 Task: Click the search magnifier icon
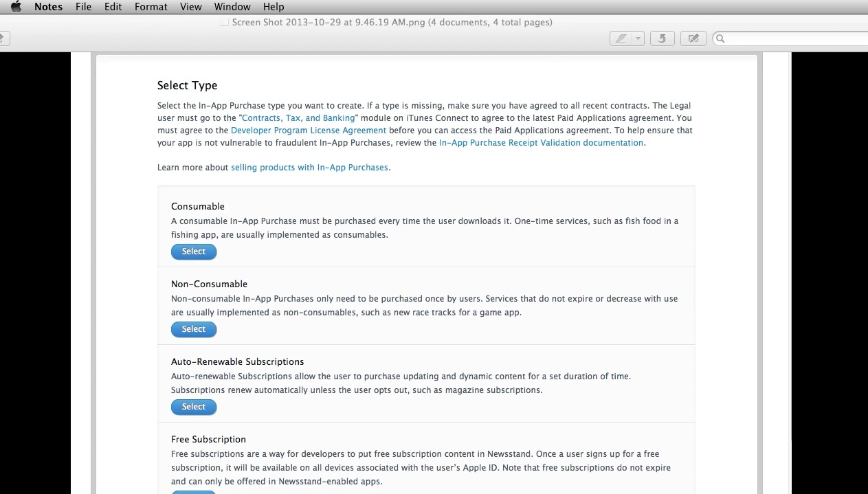(x=720, y=38)
